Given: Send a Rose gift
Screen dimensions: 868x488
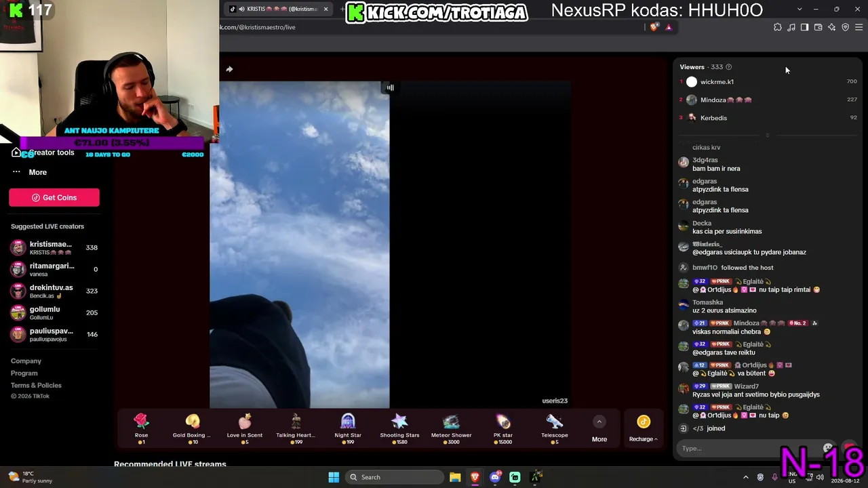Looking at the screenshot, I should [x=141, y=429].
